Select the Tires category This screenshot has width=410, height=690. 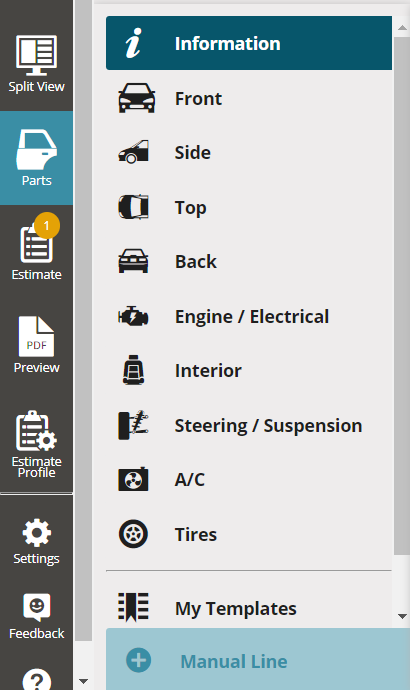click(249, 534)
